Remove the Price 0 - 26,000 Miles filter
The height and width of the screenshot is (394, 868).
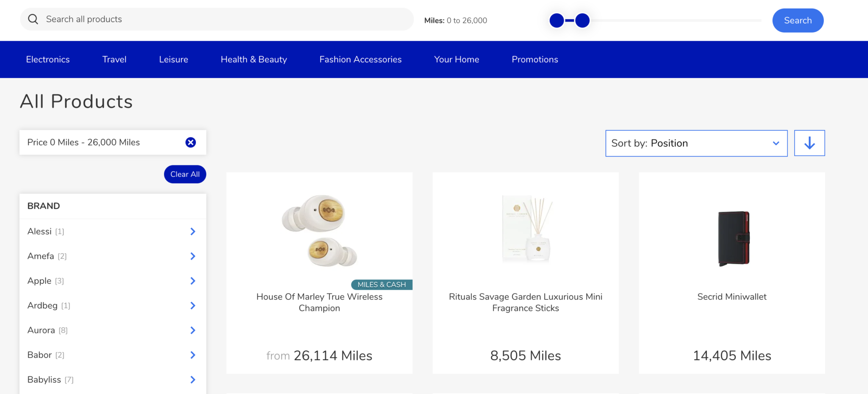pyautogui.click(x=191, y=143)
